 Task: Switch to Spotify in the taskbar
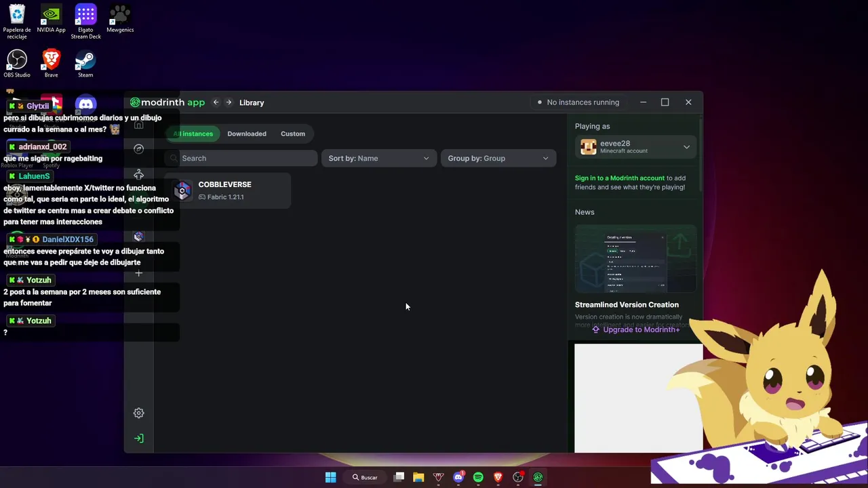[x=478, y=477]
